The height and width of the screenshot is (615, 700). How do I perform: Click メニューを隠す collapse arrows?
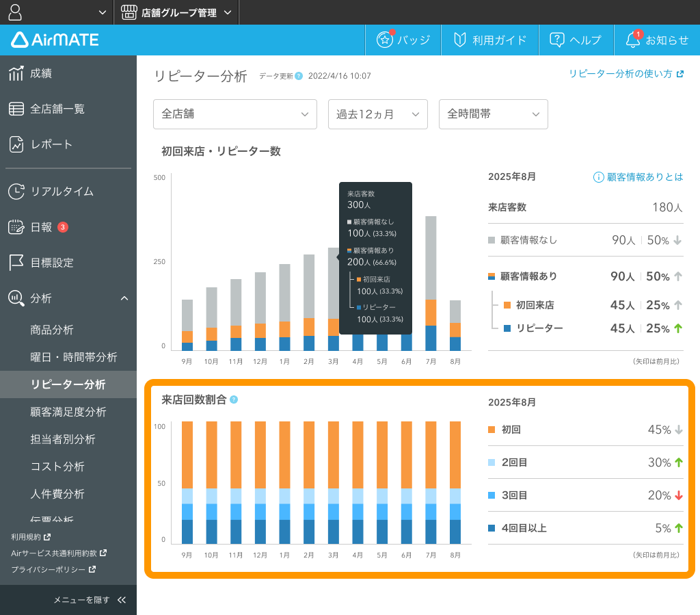click(x=122, y=600)
